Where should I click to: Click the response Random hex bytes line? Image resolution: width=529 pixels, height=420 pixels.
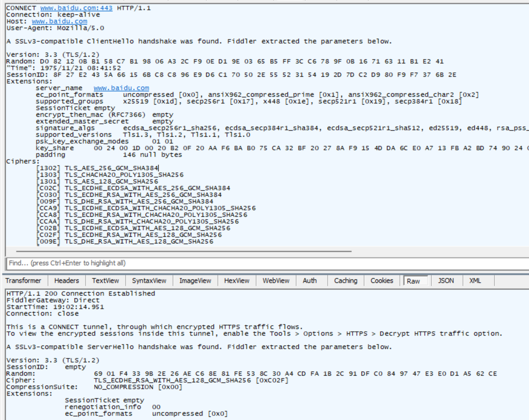252,374
